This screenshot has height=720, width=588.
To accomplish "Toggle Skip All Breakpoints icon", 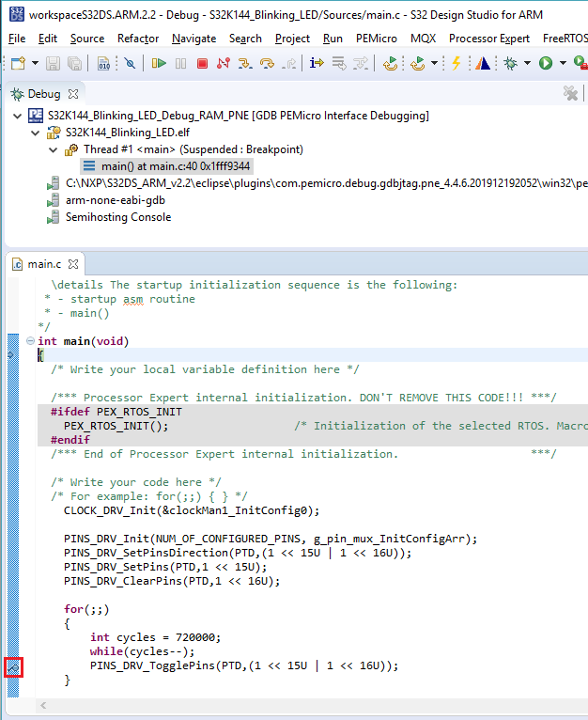I will pyautogui.click(x=130, y=63).
